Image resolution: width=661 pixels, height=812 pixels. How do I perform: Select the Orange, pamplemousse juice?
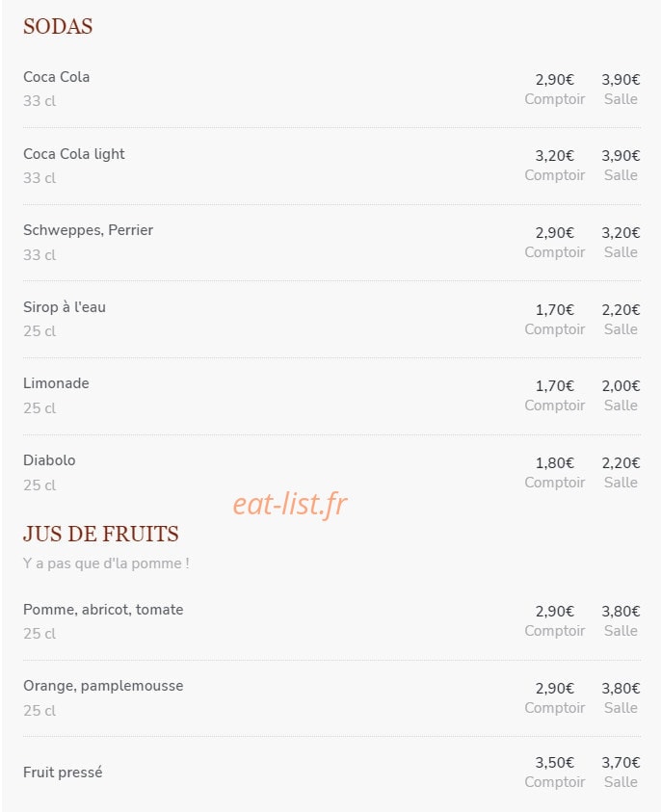[103, 686]
